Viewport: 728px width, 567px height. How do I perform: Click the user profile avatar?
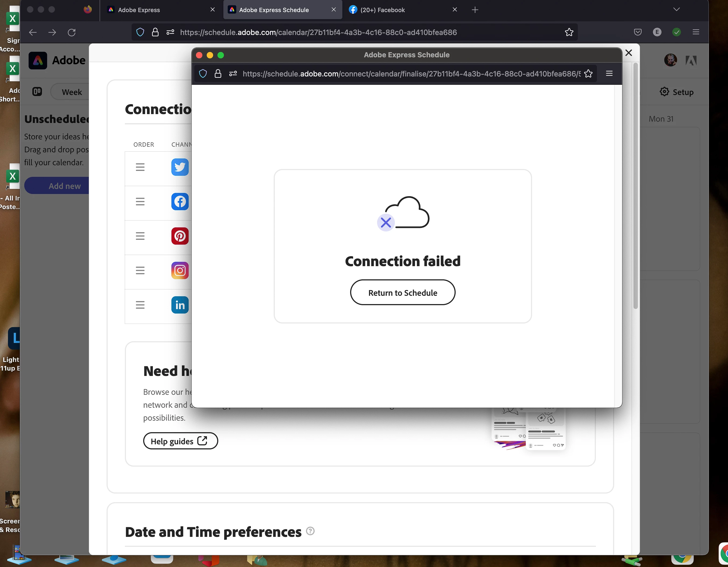coord(670,60)
